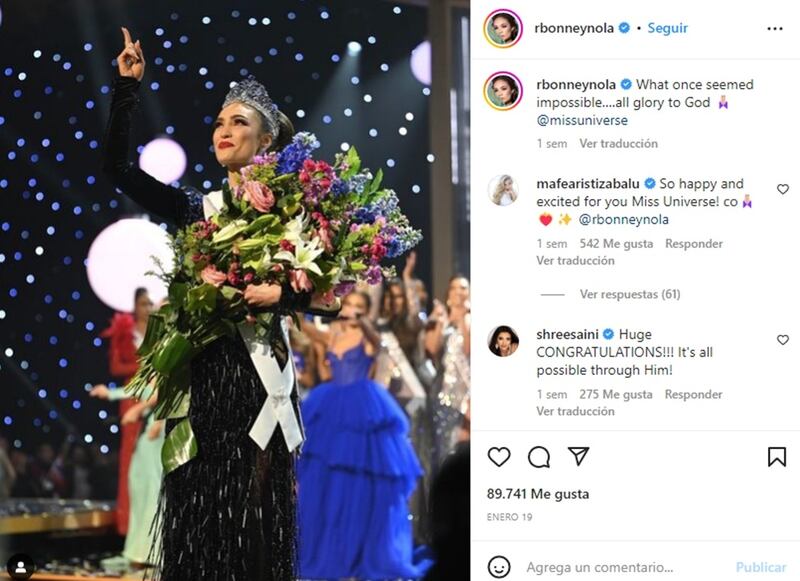Open emoji picker in comment box
Viewport: 800px width, 581px height.
pos(498,567)
